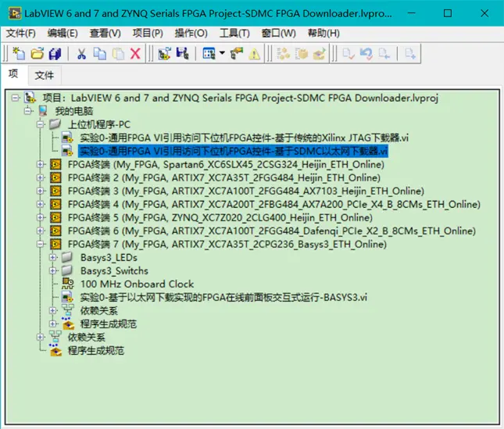Select the 我的电脑 item
This screenshot has width=504, height=429.
(x=73, y=111)
